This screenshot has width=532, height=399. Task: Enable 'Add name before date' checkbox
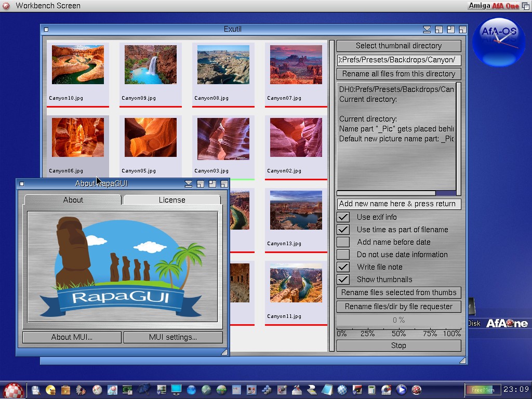[x=343, y=242]
